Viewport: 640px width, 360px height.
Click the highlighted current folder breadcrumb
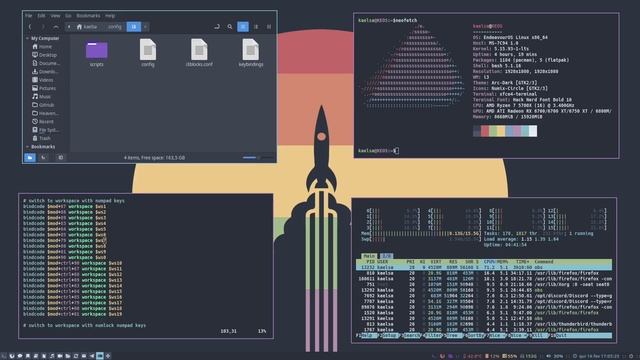pos(133,27)
